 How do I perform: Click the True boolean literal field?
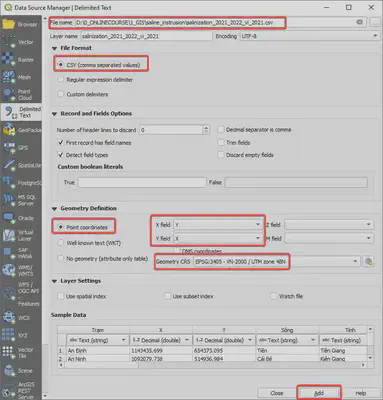pyautogui.click(x=142, y=182)
